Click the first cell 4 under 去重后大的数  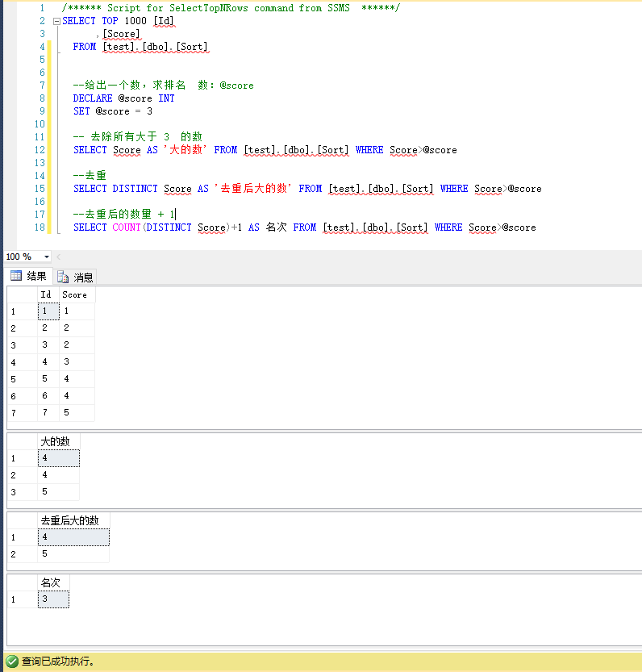coord(73,537)
